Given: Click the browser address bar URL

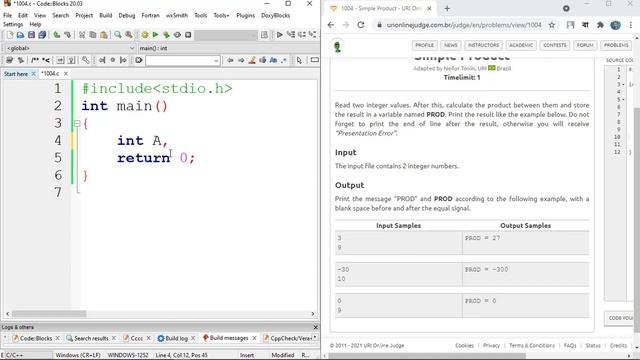Looking at the screenshot, I should [464, 25].
